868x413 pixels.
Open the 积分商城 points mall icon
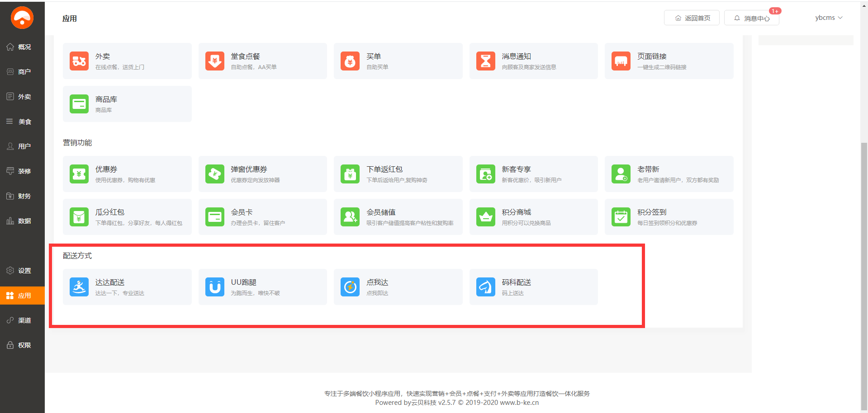486,217
